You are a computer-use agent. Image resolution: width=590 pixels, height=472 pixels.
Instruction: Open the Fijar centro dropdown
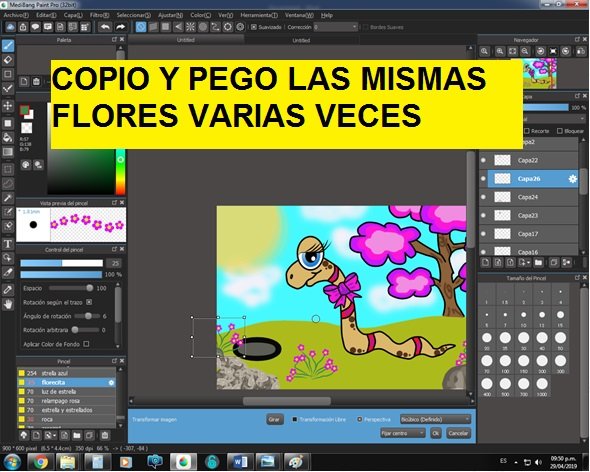click(x=403, y=433)
